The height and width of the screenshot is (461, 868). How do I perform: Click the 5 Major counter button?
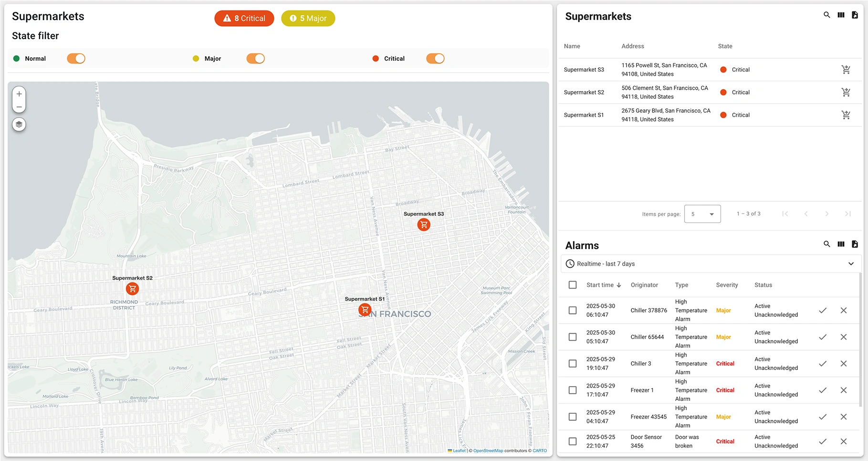point(308,18)
